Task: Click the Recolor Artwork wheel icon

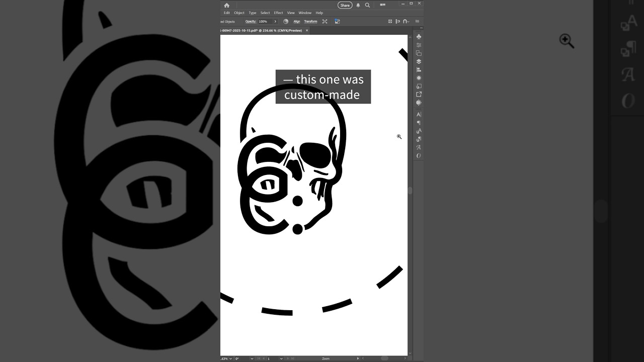Action: click(x=286, y=22)
